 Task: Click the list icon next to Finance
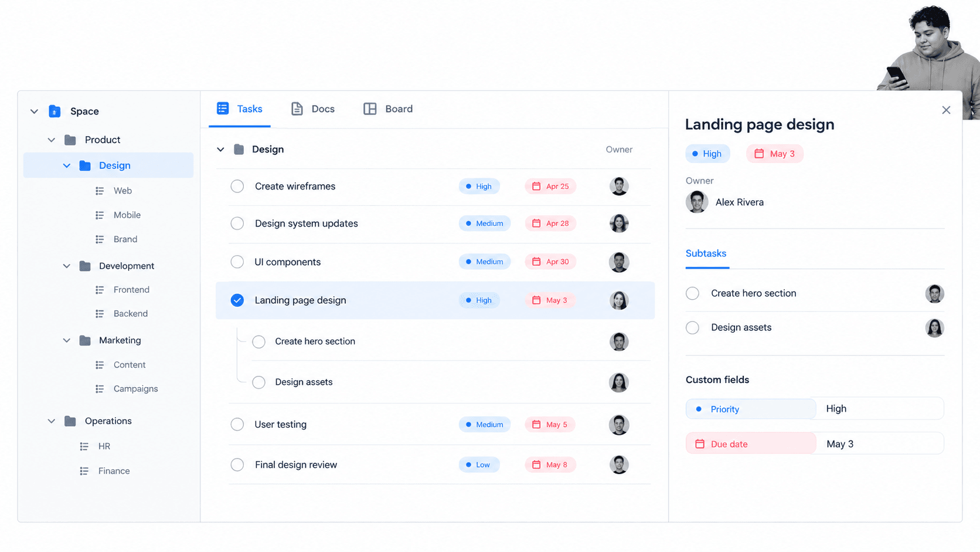(84, 471)
